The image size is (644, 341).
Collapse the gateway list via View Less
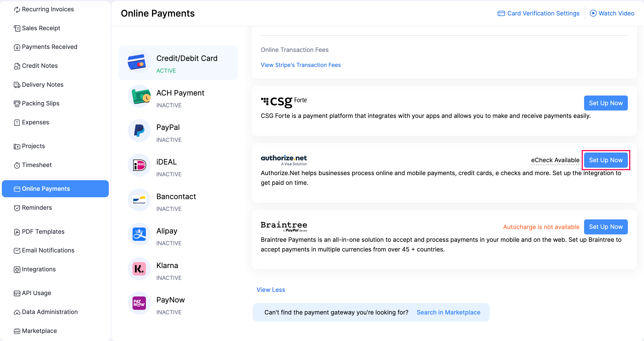click(x=271, y=290)
